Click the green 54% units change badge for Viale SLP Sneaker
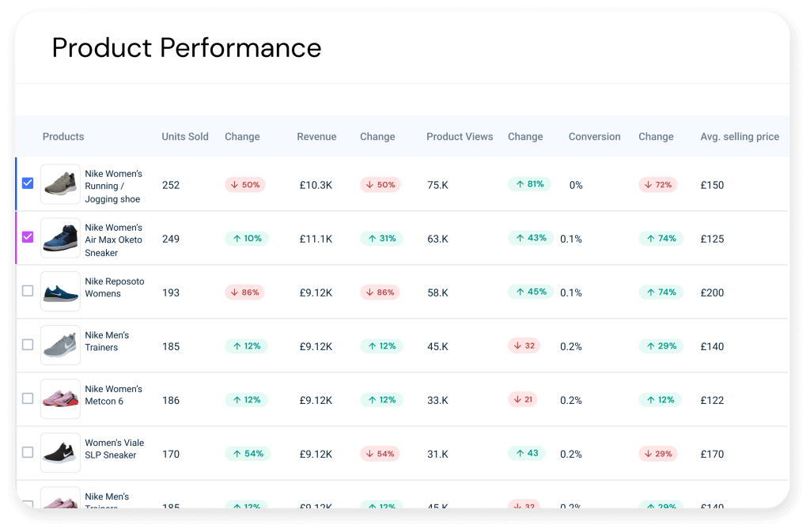 coord(248,454)
